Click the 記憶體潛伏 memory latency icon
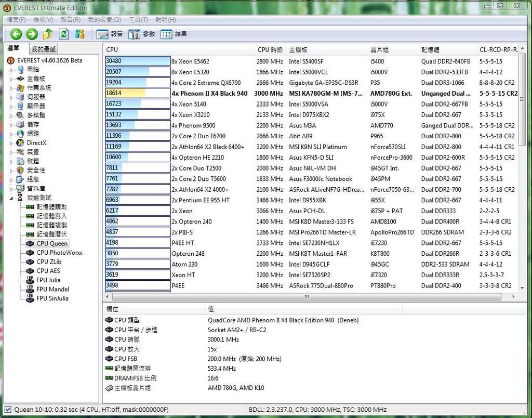 click(30, 234)
